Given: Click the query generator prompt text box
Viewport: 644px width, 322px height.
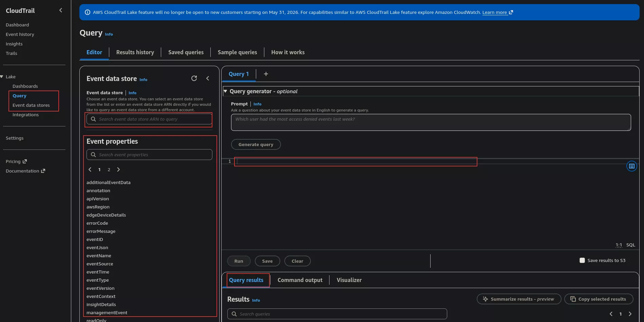Looking at the screenshot, I should coord(431,122).
